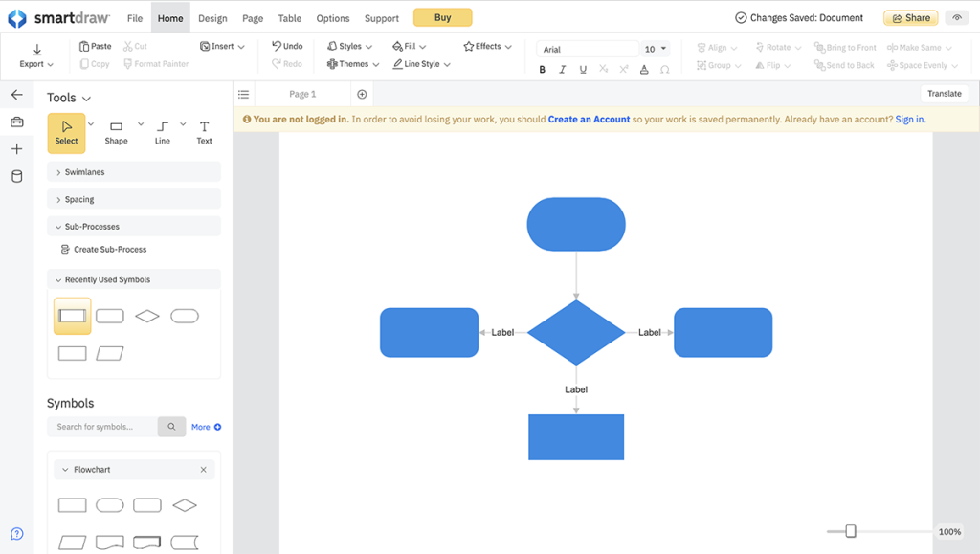The image size is (980, 554).
Task: Adjust the zoom slider
Action: tap(852, 528)
